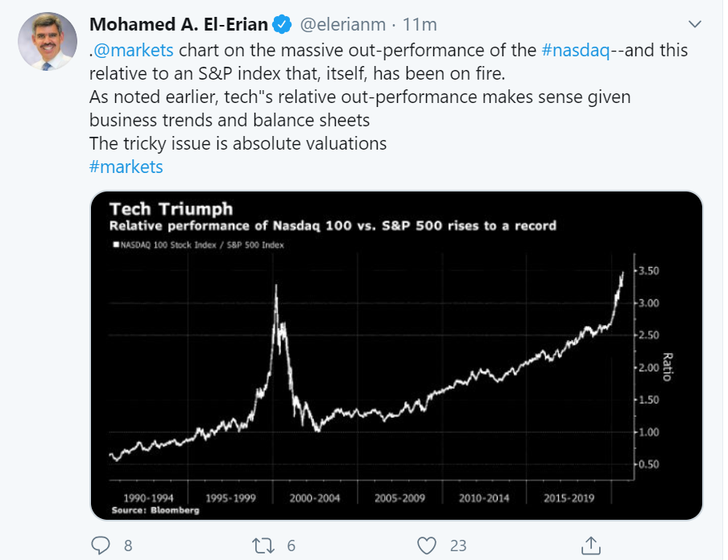Screen dimensions: 728x560
Task: Click the retweet count showing 6
Action: 291,546
